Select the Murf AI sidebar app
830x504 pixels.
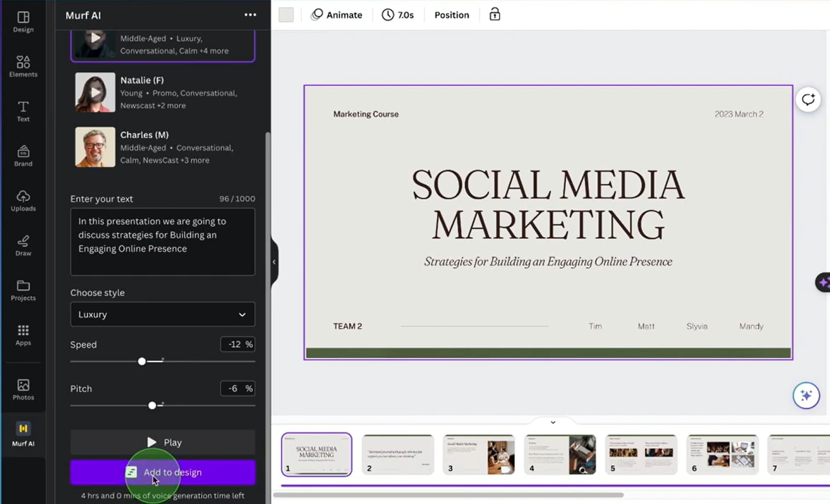pyautogui.click(x=23, y=434)
